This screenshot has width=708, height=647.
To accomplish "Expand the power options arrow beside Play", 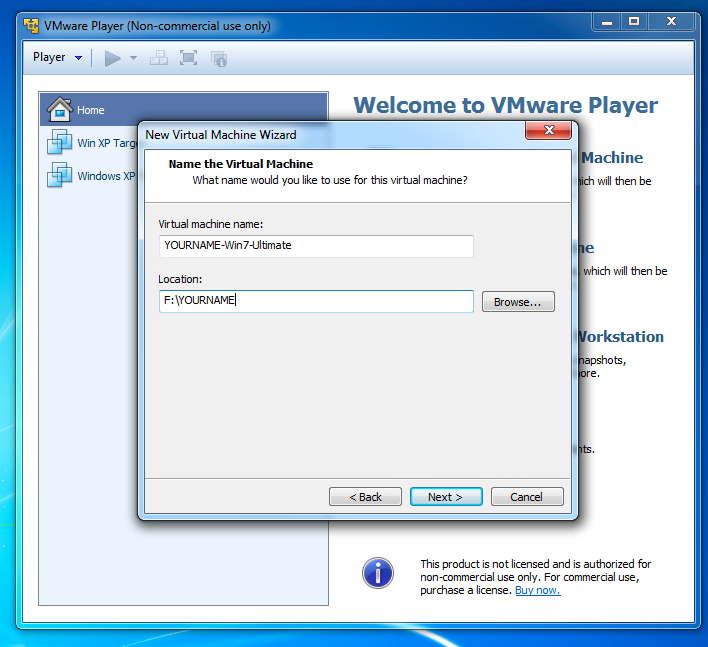I will coord(133,58).
